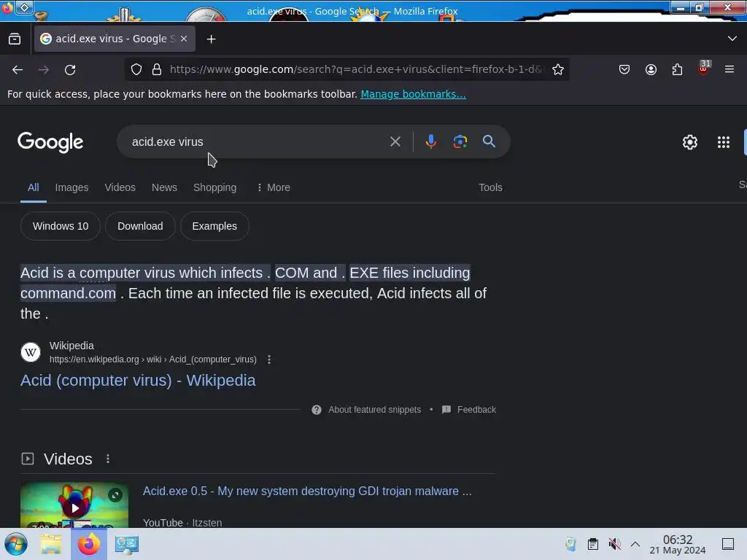Switch to the Shopping tab
Screen dimensions: 747x560
click(215, 187)
